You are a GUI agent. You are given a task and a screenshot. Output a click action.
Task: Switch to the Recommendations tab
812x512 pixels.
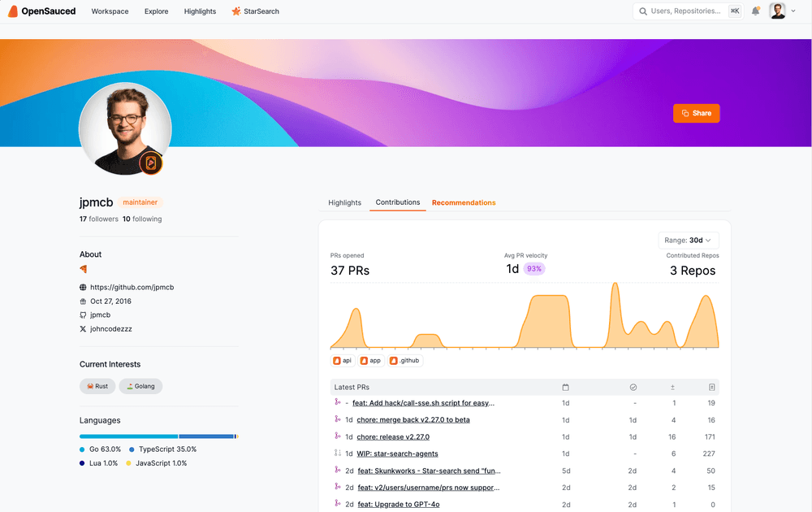coord(464,202)
